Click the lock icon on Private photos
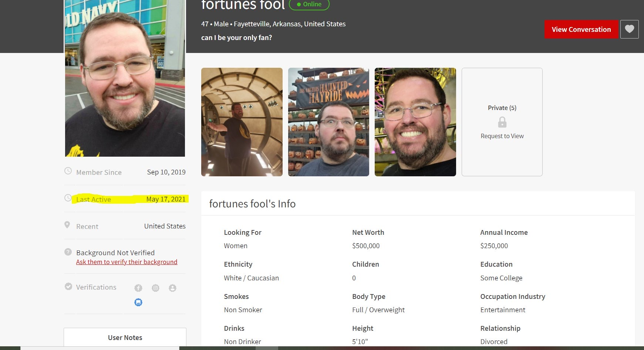This screenshot has width=644, height=350. (502, 122)
